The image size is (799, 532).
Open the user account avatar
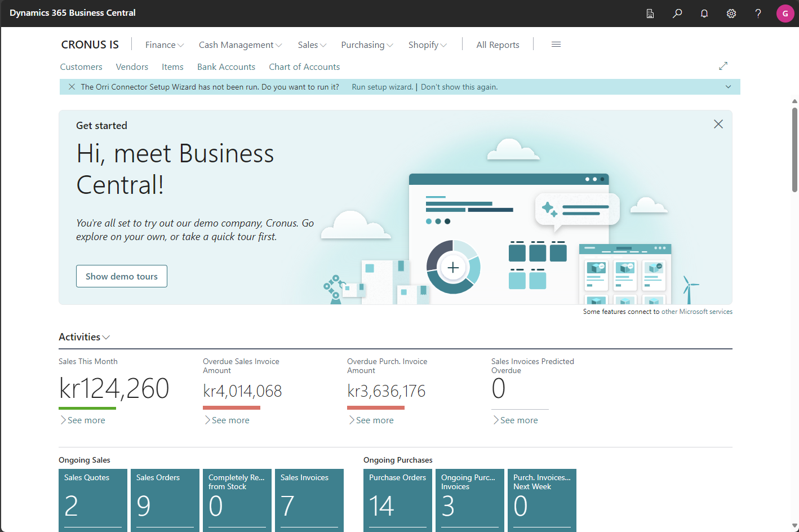[x=785, y=14]
